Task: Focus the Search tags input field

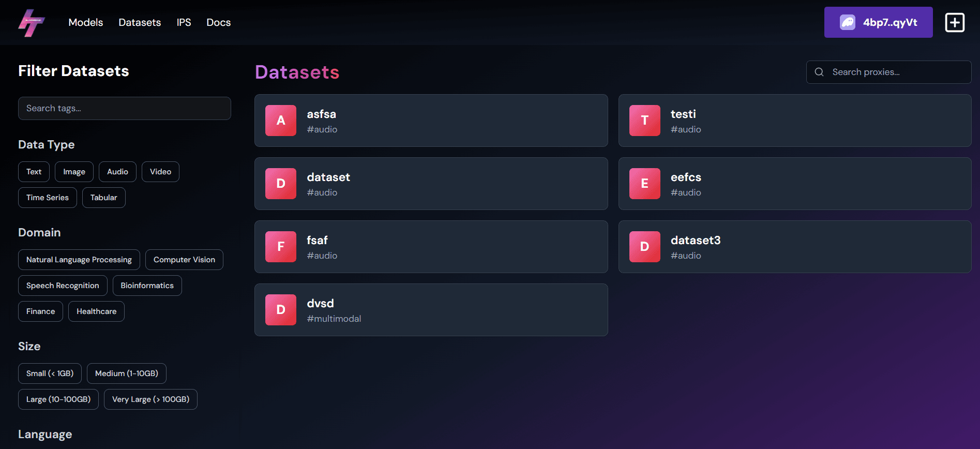Action: pos(125,108)
